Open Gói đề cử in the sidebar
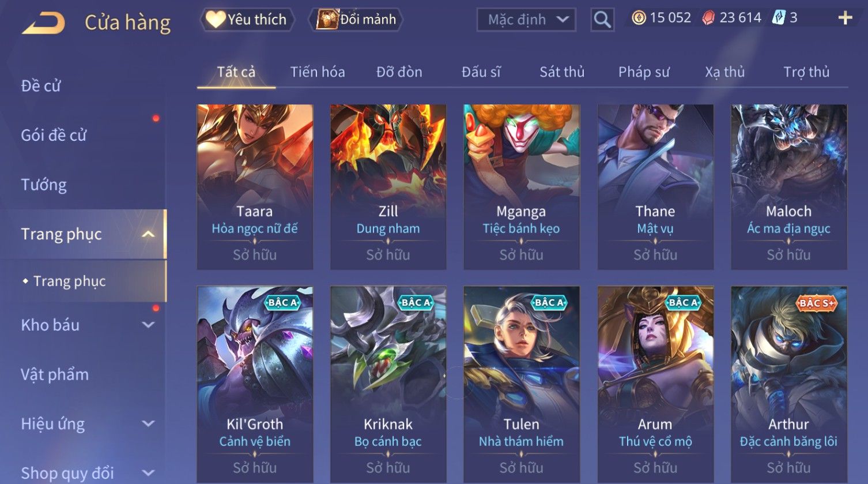The image size is (868, 484). tap(54, 135)
